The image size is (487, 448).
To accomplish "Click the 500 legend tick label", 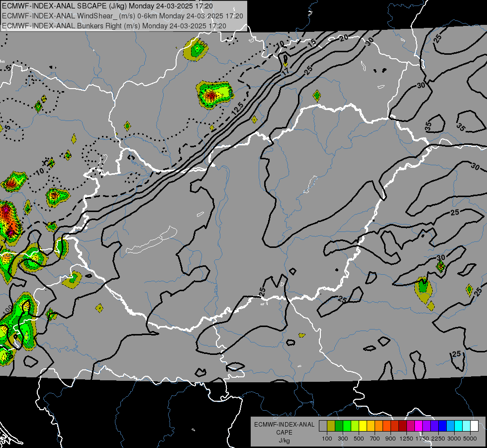I will pyautogui.click(x=359, y=439).
